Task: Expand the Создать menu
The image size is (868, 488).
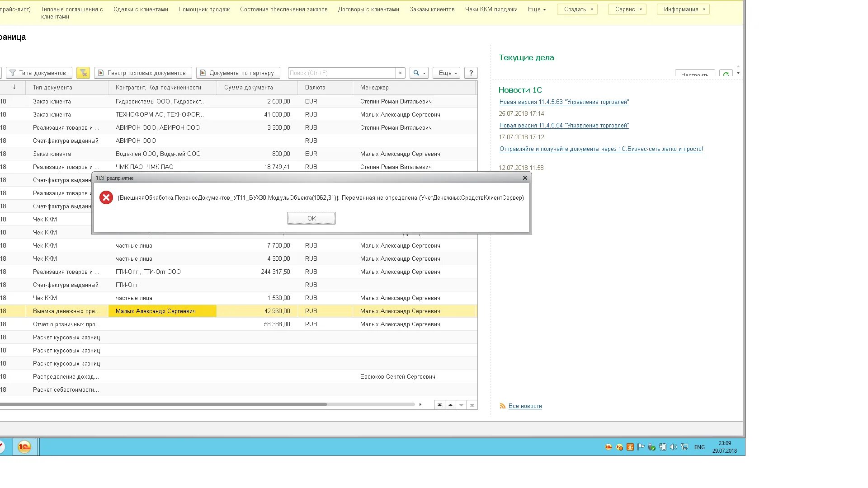Action: point(577,9)
